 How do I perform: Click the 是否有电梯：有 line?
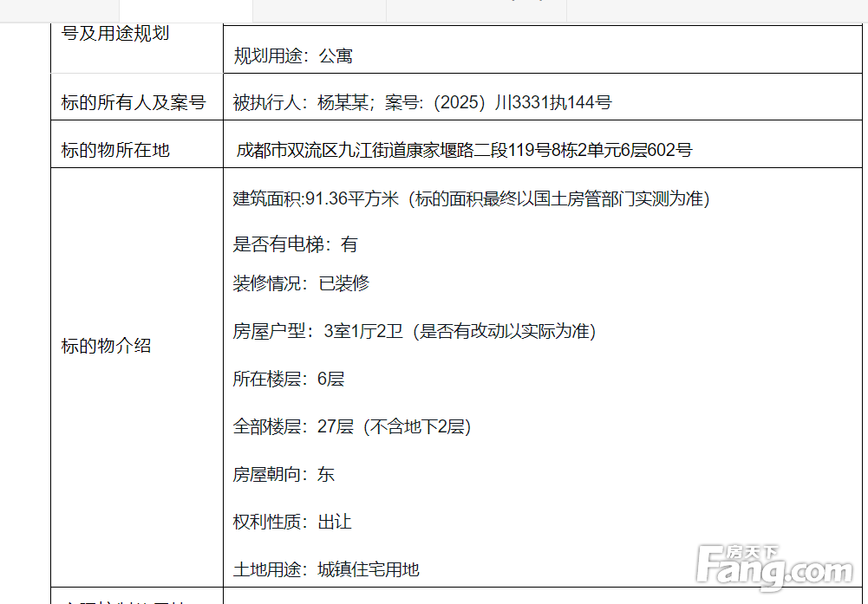tap(295, 244)
